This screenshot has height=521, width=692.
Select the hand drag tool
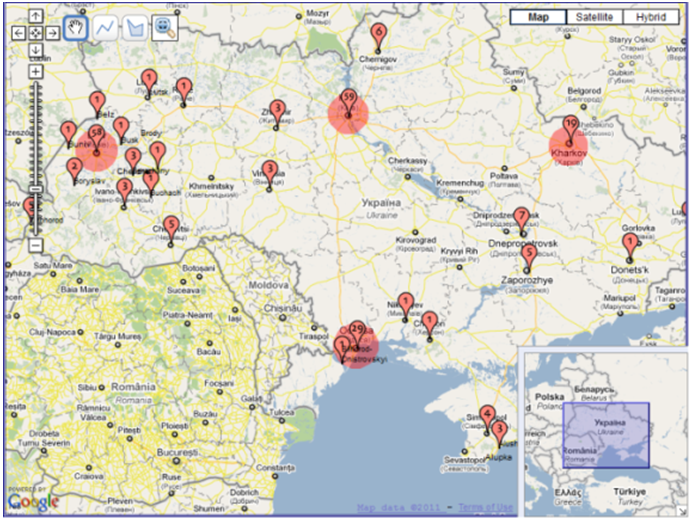point(75,28)
